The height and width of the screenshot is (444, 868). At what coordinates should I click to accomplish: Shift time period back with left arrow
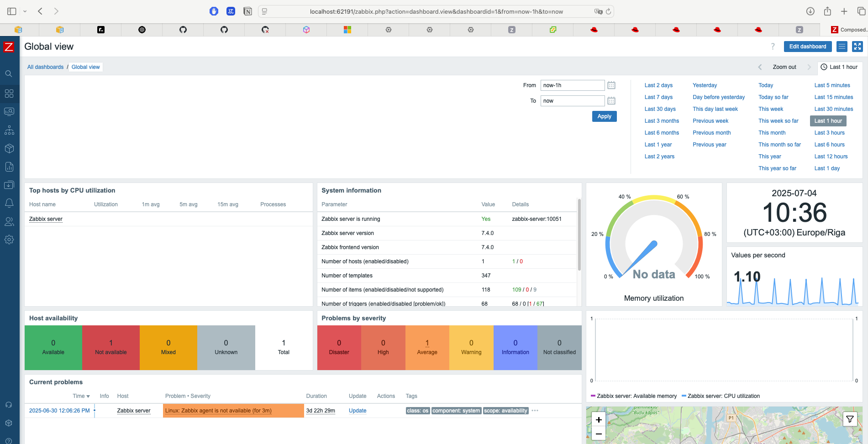tap(760, 67)
